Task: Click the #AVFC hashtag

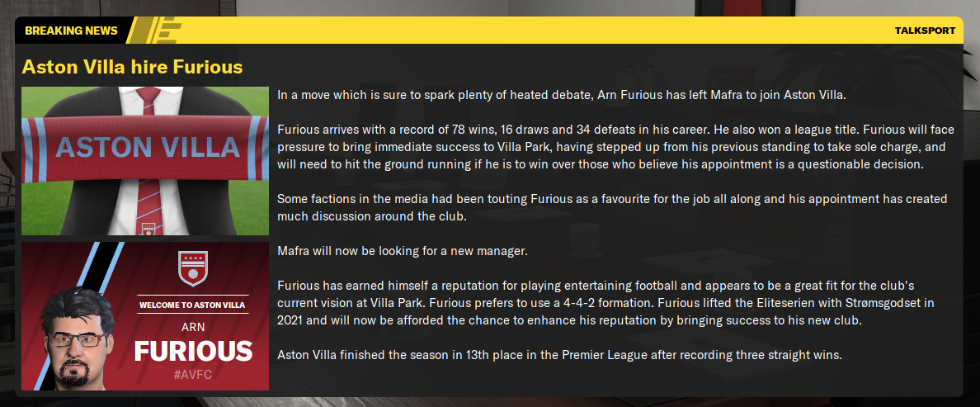Action: 193,376
